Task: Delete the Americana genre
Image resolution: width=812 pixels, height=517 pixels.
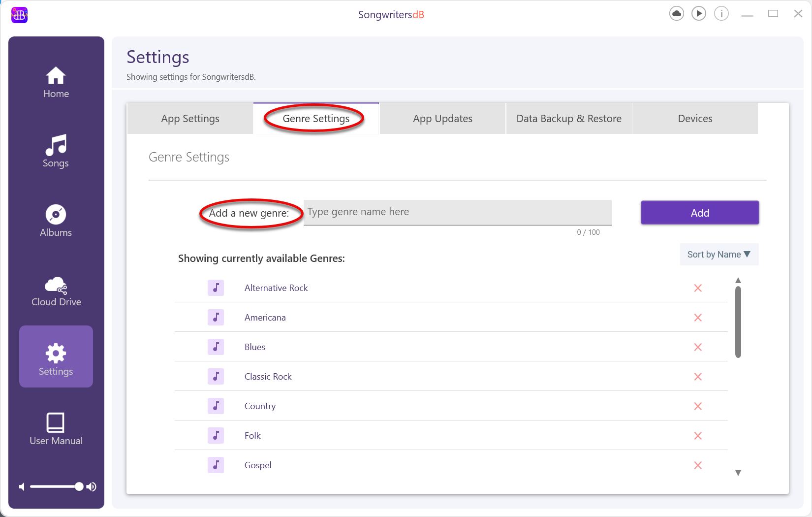Action: (x=698, y=318)
